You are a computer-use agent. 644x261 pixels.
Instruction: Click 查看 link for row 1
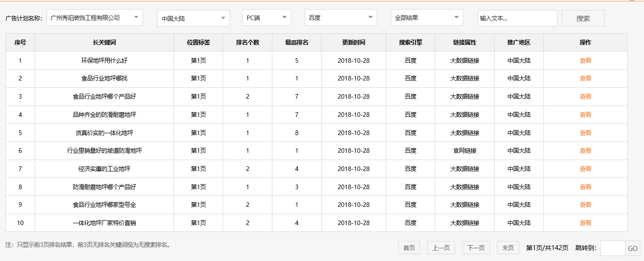585,60
